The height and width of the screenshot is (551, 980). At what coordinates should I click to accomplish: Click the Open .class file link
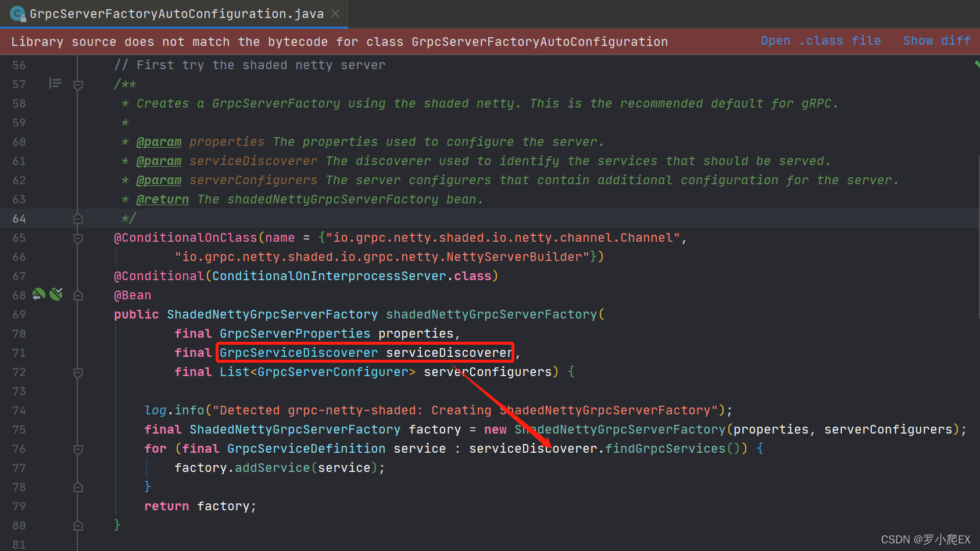click(x=820, y=41)
